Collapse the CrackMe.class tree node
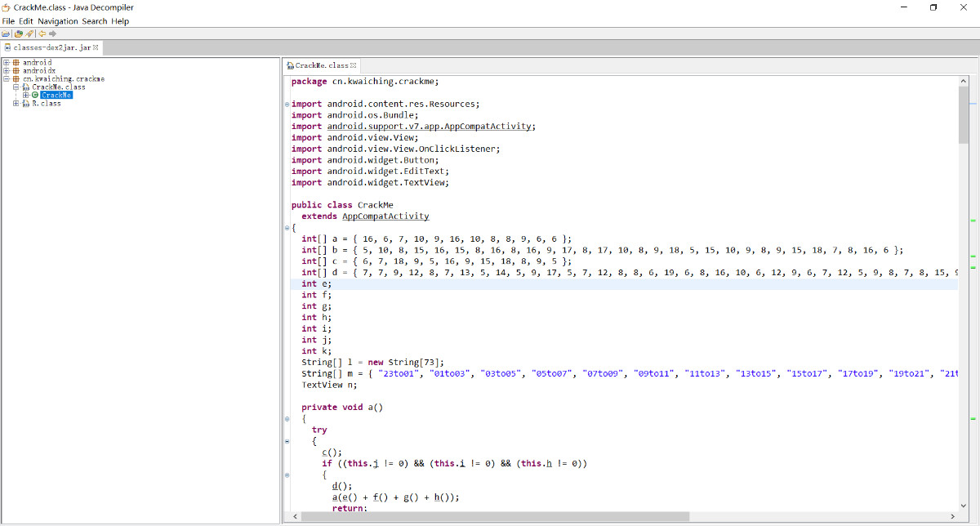This screenshot has width=980, height=526. (x=16, y=87)
